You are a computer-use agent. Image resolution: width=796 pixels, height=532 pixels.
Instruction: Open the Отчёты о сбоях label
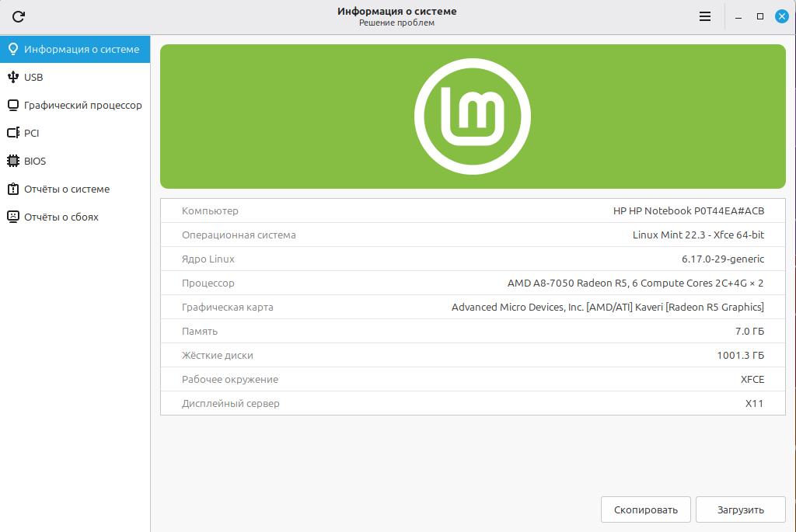coord(61,217)
